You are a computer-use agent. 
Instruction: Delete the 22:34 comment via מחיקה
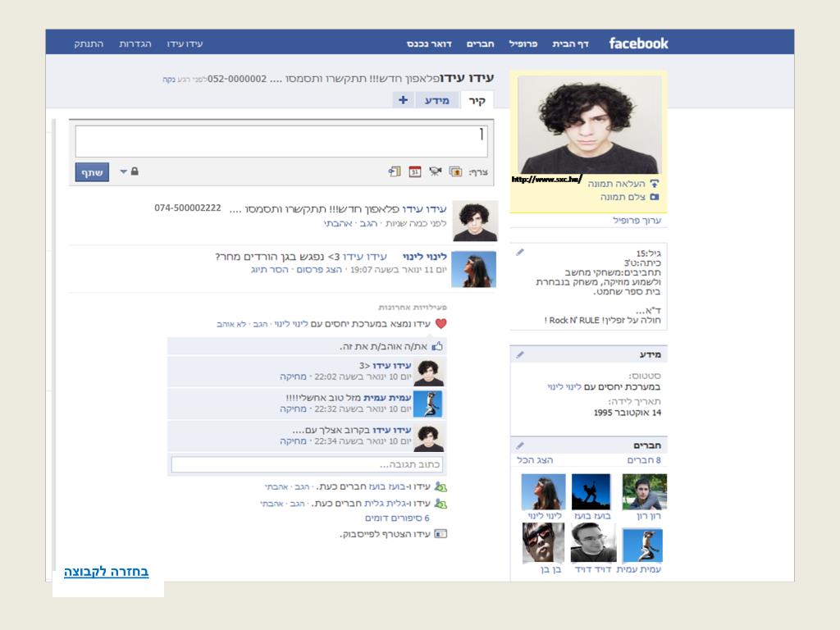coord(293,441)
